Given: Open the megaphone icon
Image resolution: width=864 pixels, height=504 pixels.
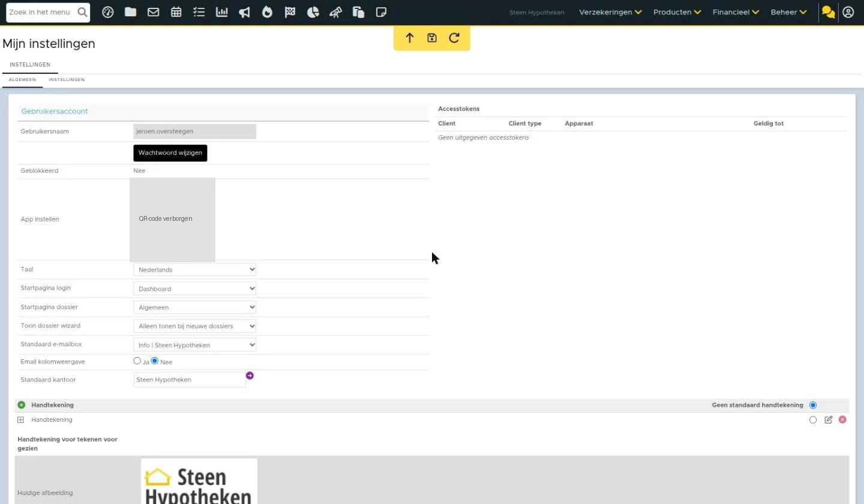Looking at the screenshot, I should 245,12.
